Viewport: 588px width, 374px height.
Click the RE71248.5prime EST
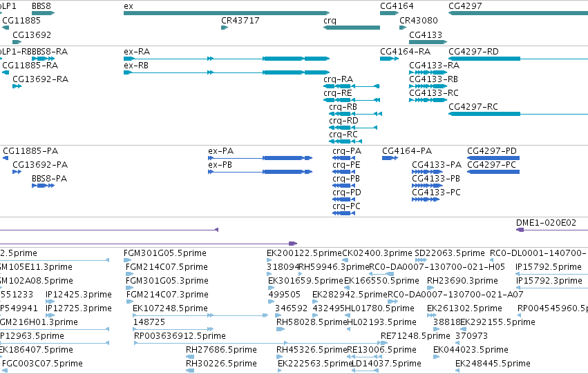384,343
